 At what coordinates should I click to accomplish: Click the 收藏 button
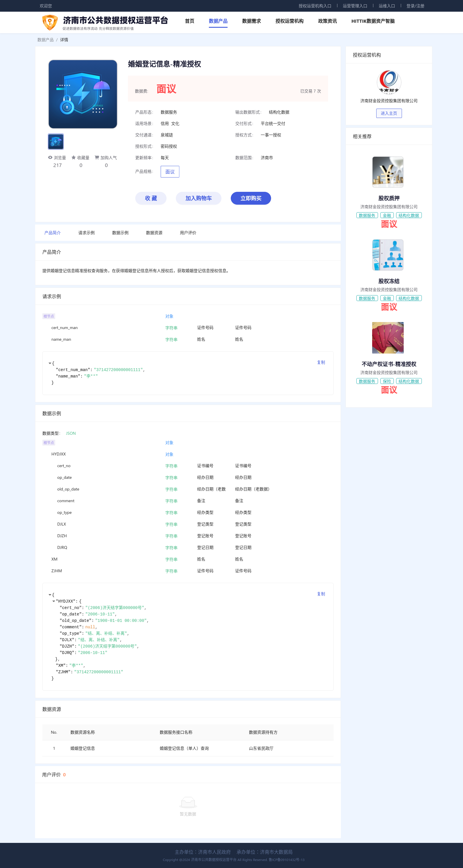151,198
